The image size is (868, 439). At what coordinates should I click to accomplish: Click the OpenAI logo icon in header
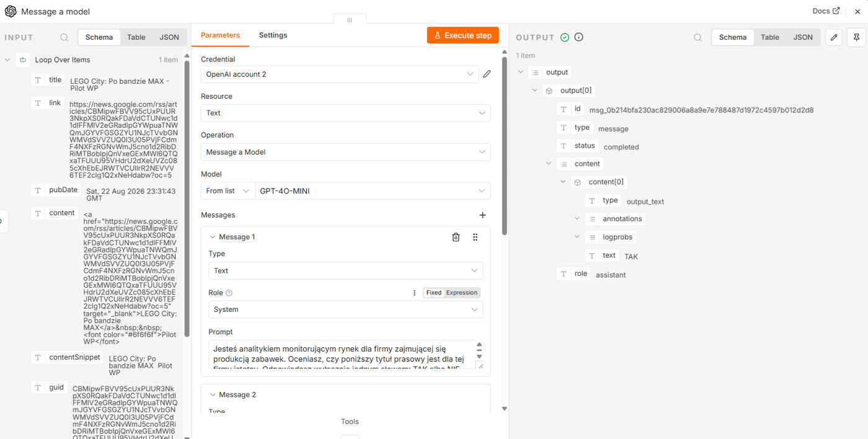[x=11, y=11]
